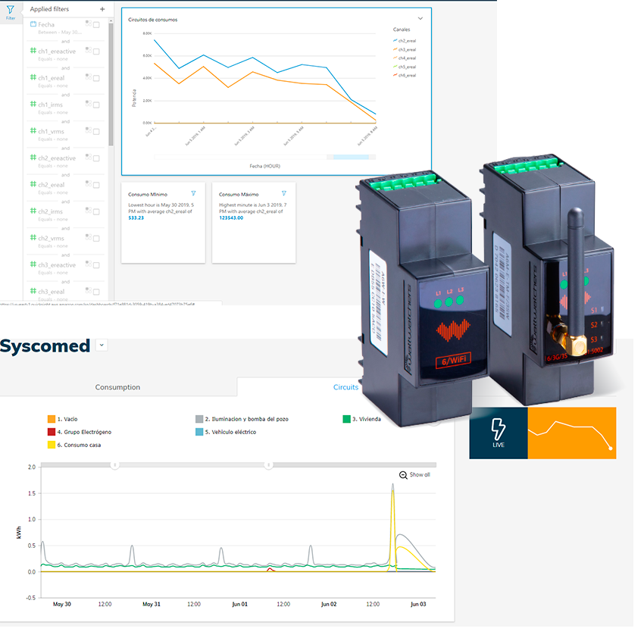Click the right handle of kWh range slider
Screen dimensions: 644x644
pos(269,465)
